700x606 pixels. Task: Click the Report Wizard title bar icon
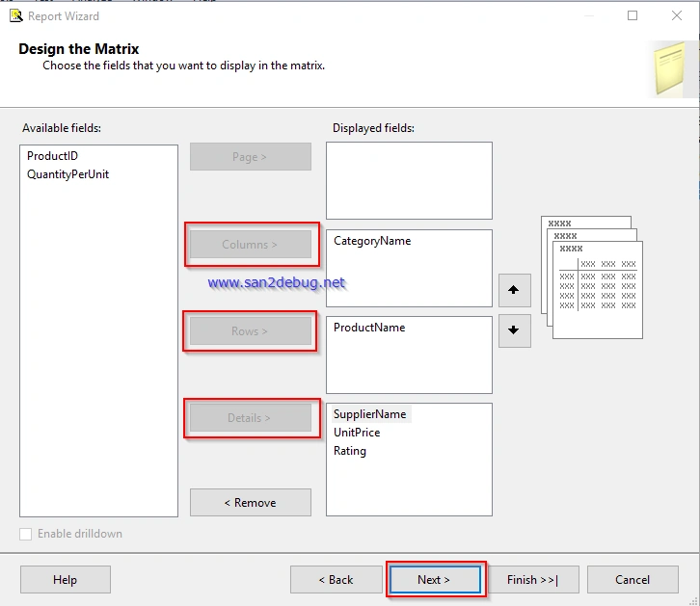[16, 16]
